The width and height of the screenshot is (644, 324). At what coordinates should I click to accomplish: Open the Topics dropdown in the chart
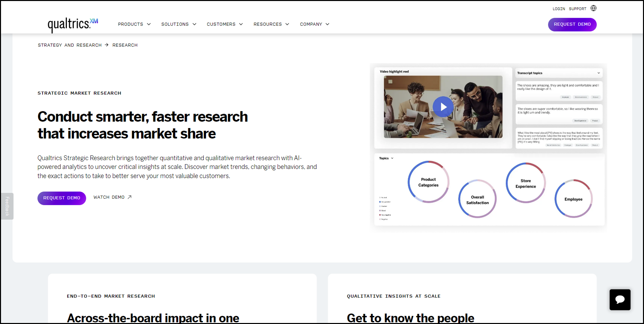coord(386,158)
